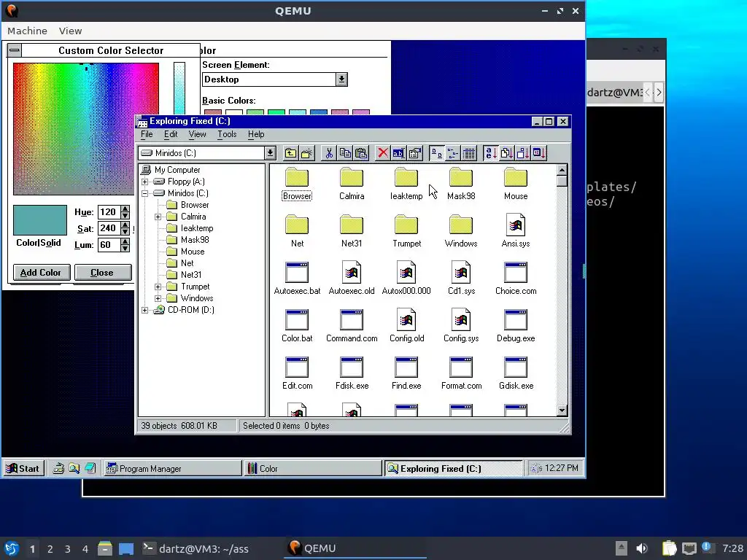Screen dimensions: 747x560
Task: Open the terminal dartz@VM3 taskbar entry
Action: pos(196,548)
